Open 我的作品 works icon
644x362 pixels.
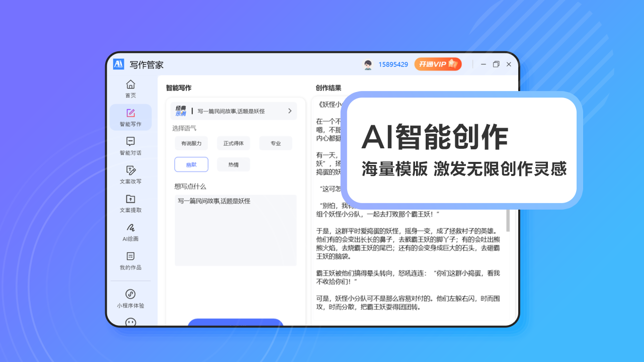[x=130, y=256]
